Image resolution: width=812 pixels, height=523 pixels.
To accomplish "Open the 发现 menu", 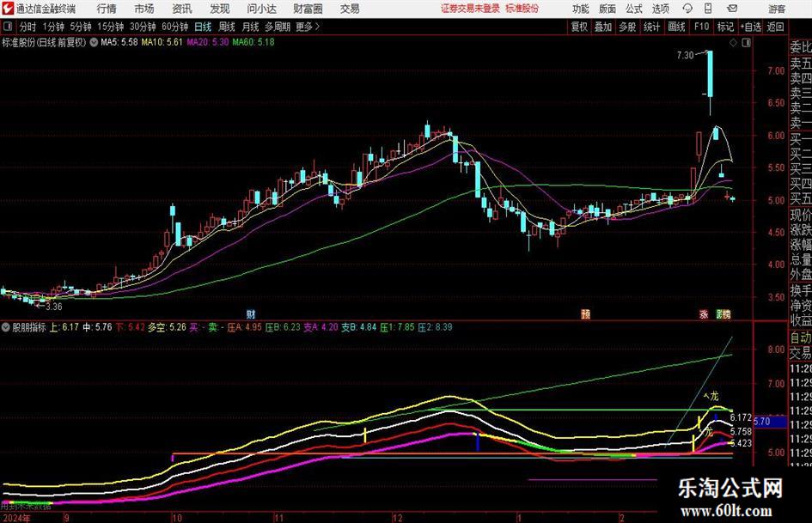I will [220, 9].
